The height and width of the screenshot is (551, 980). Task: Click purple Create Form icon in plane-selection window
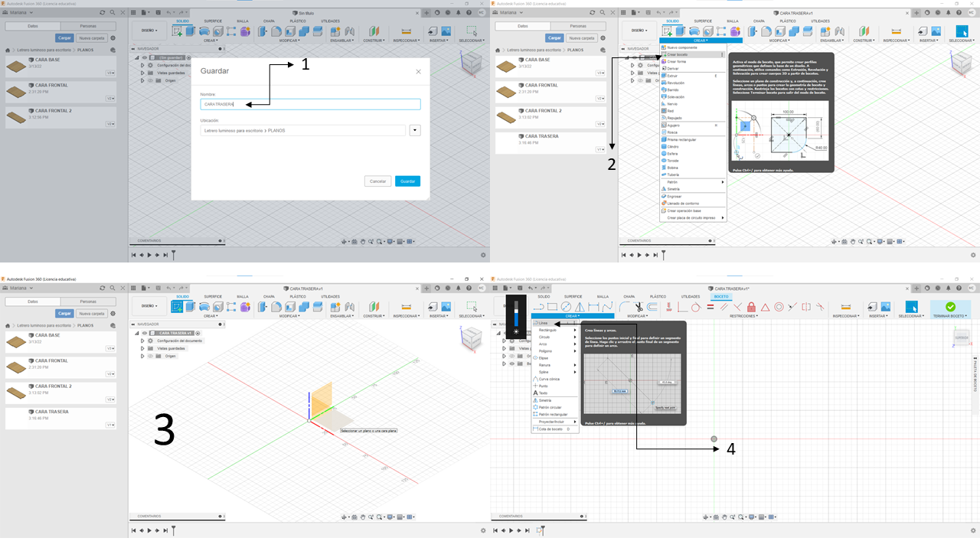(x=245, y=306)
